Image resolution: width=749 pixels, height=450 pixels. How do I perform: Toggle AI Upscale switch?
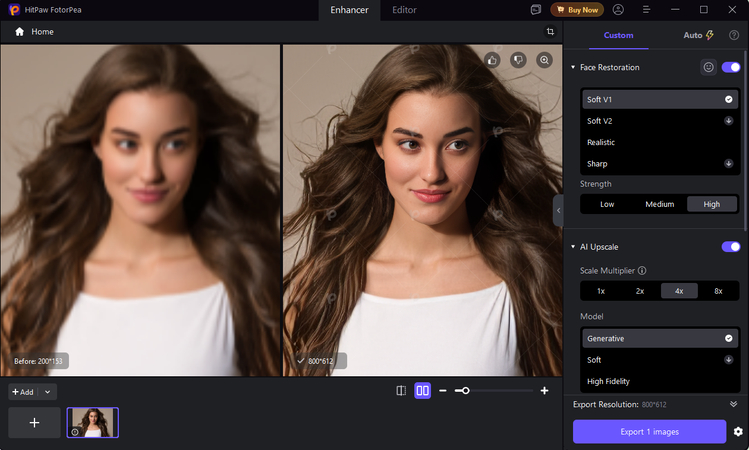pos(731,246)
